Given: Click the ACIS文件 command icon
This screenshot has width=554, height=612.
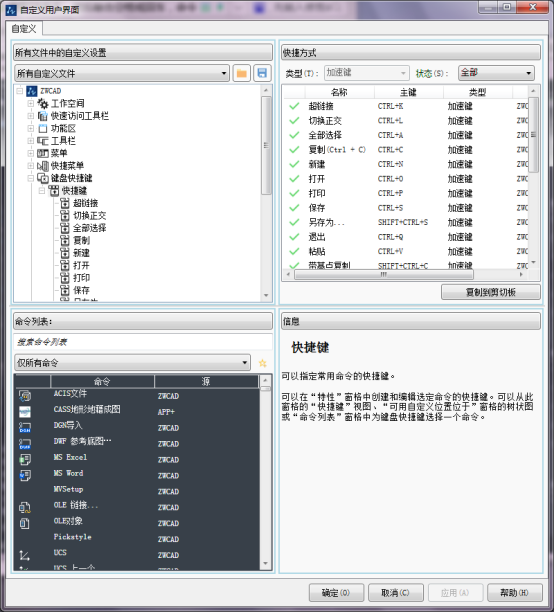Looking at the screenshot, I should (x=25, y=396).
